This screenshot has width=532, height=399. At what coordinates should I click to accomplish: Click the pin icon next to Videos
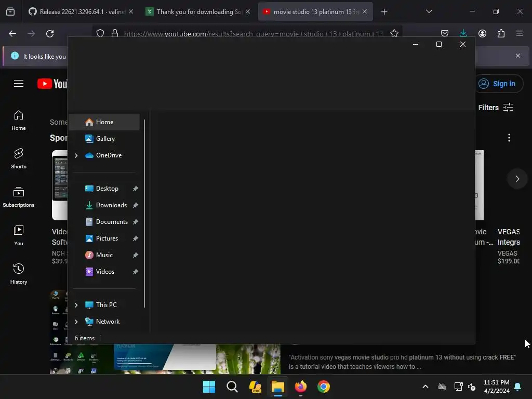(x=136, y=272)
